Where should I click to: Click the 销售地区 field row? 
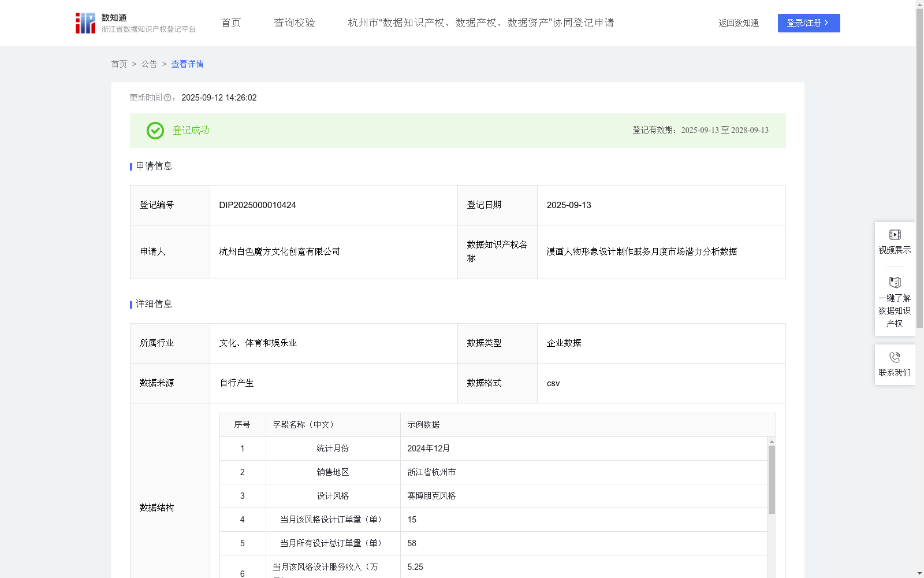point(494,472)
